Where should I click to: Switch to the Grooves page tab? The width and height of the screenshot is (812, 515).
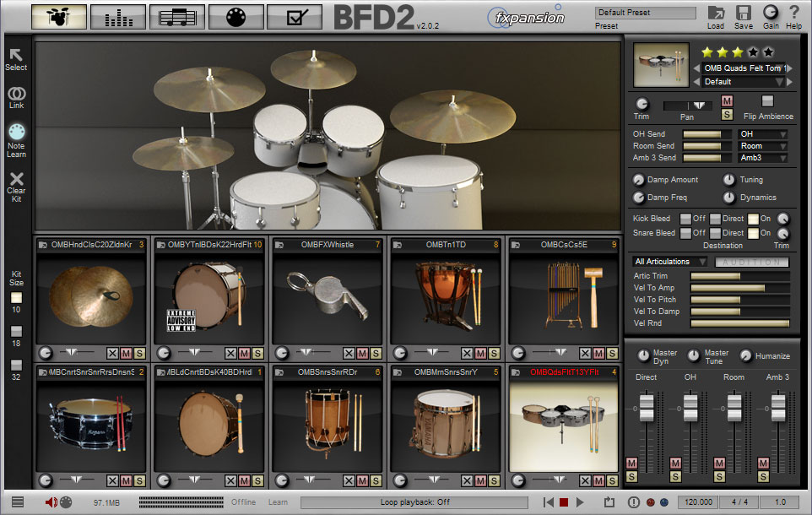click(177, 17)
